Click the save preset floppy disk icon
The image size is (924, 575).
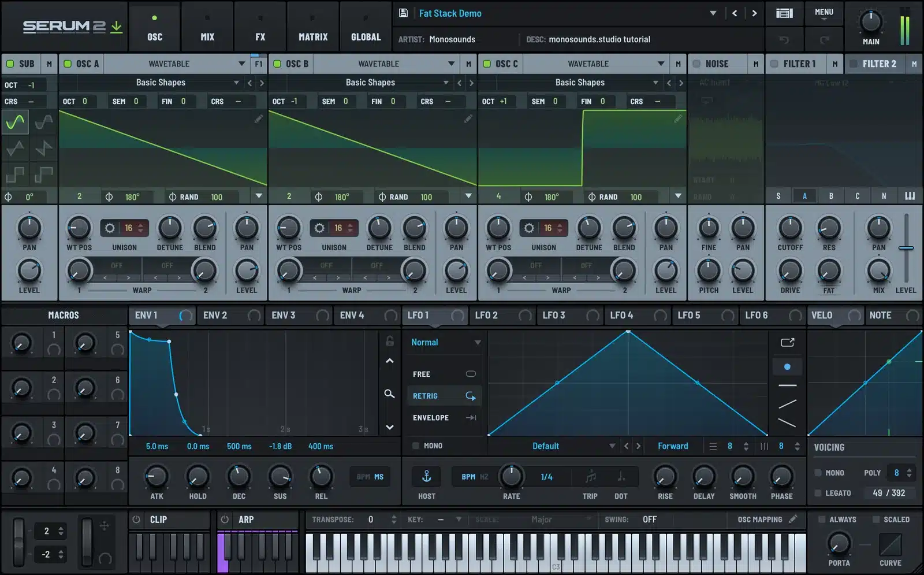point(404,13)
